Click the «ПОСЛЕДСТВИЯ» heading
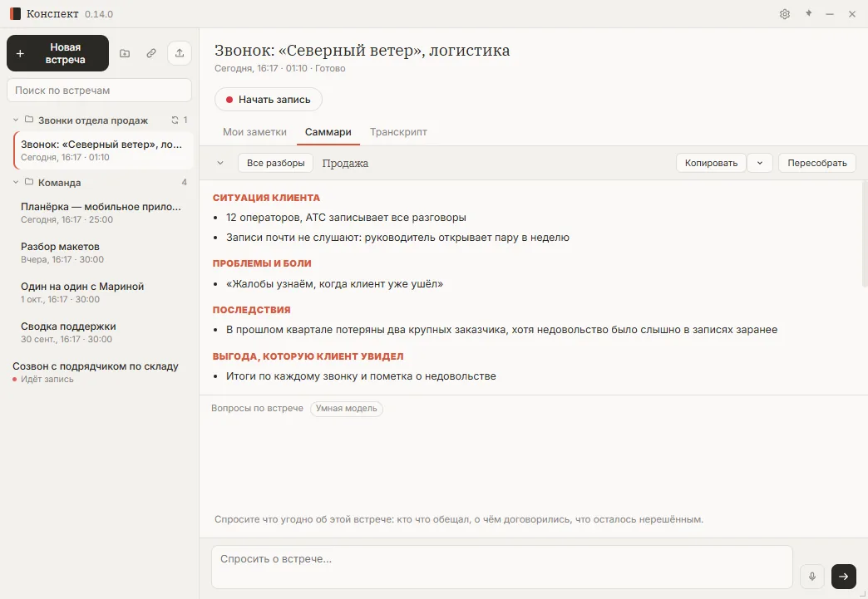 pyautogui.click(x=252, y=310)
